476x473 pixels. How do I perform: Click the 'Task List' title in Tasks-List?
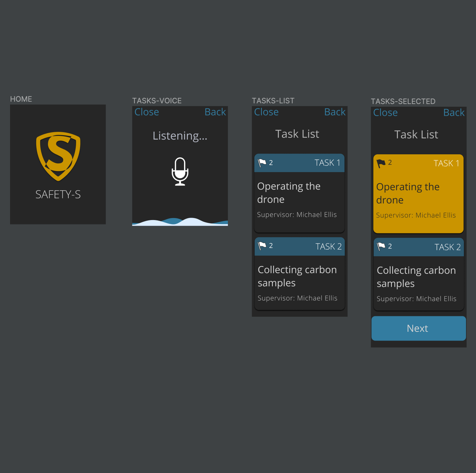[297, 134]
